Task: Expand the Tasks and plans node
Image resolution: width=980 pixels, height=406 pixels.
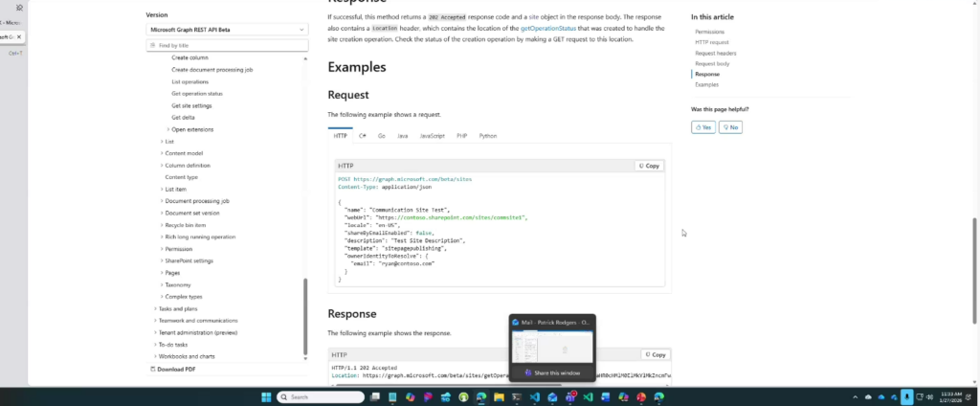Action: pyautogui.click(x=156, y=309)
